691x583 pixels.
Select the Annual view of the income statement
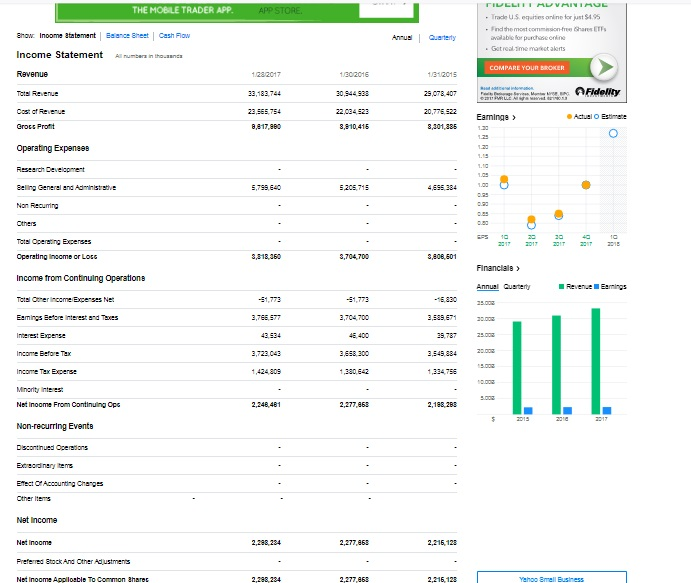point(402,37)
